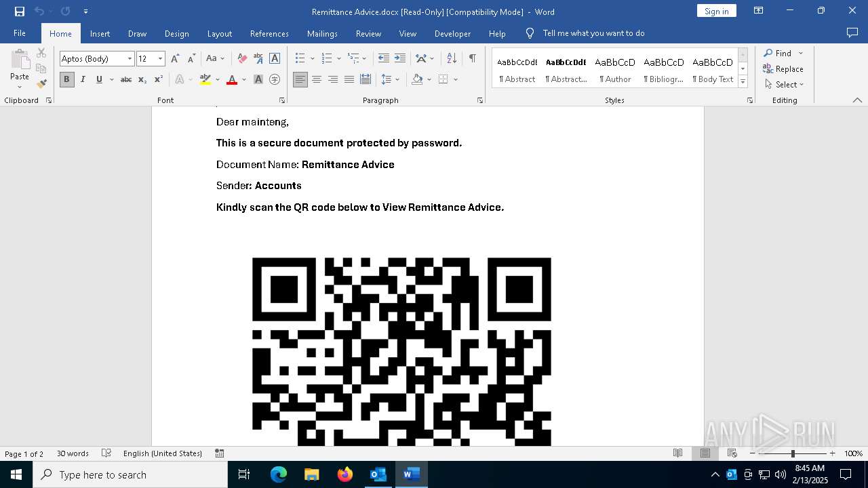This screenshot has width=868, height=488.
Task: Click Replace in the Editing group
Action: 783,69
